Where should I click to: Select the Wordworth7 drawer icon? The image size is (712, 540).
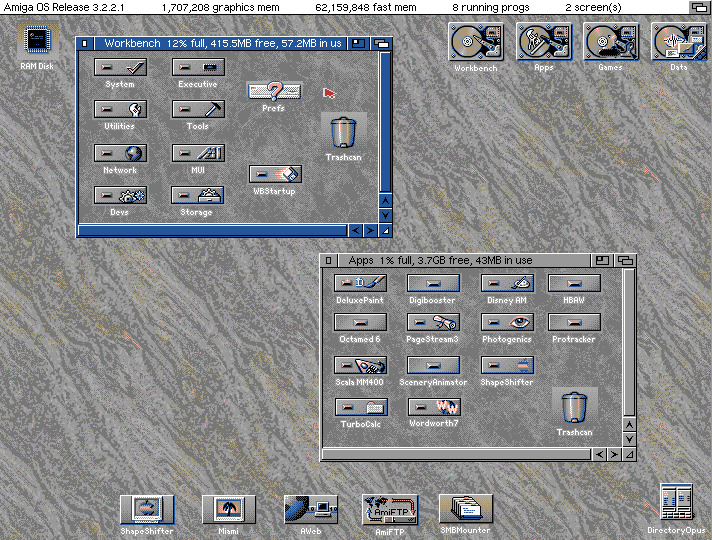click(x=434, y=407)
